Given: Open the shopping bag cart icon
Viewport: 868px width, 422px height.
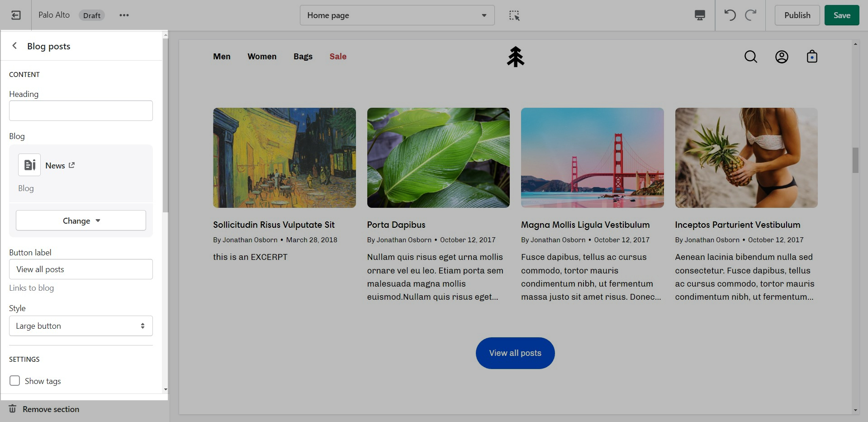Looking at the screenshot, I should point(812,57).
